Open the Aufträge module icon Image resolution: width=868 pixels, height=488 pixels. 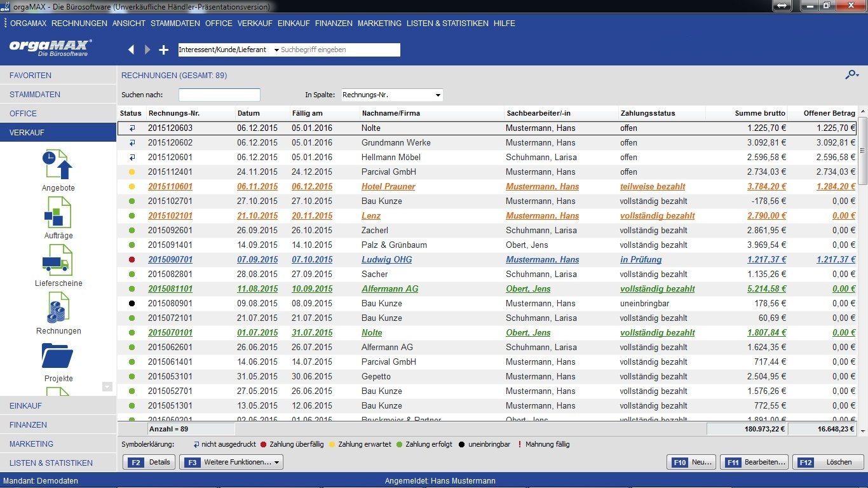coord(58,212)
